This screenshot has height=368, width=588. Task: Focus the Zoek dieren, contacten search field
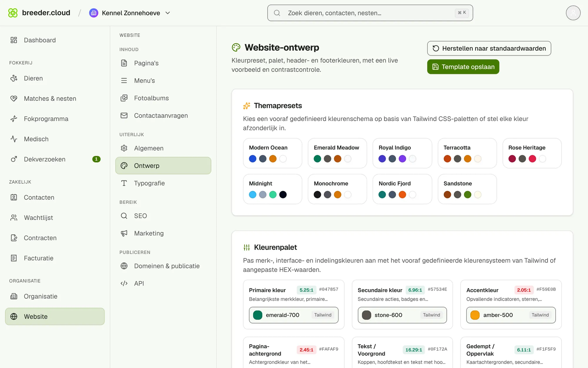pyautogui.click(x=370, y=13)
